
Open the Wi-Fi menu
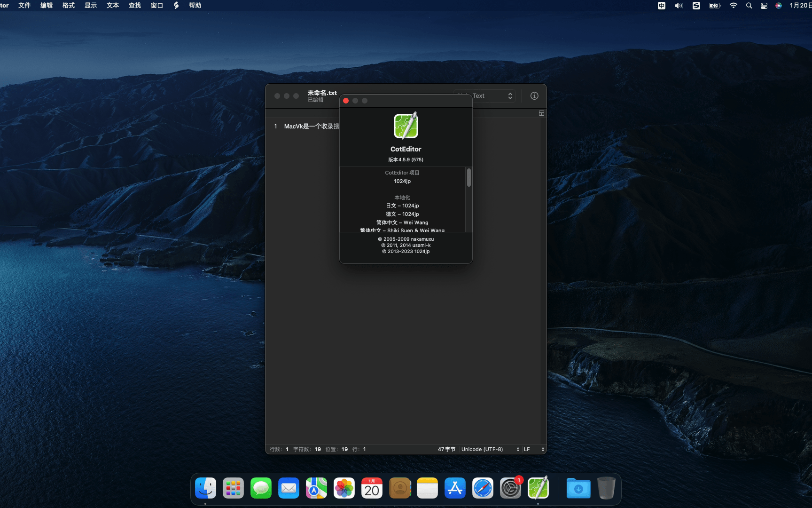[734, 6]
